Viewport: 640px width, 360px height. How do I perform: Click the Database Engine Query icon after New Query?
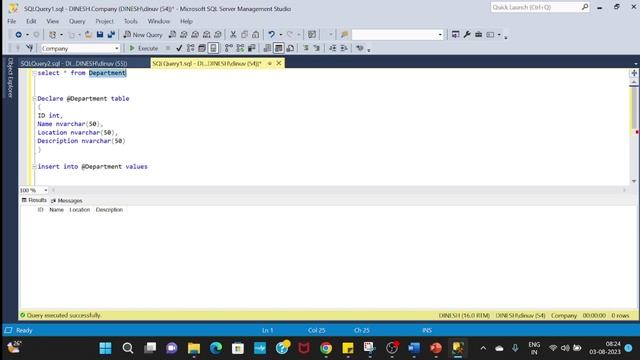[x=172, y=35]
